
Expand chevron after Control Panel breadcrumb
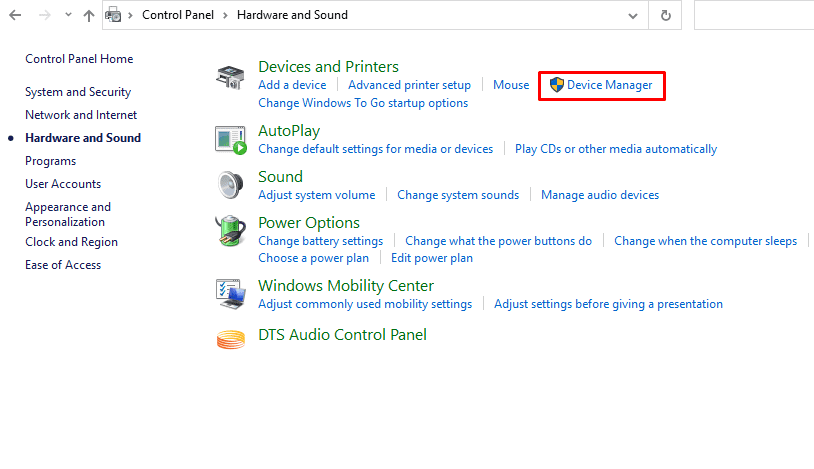225,16
